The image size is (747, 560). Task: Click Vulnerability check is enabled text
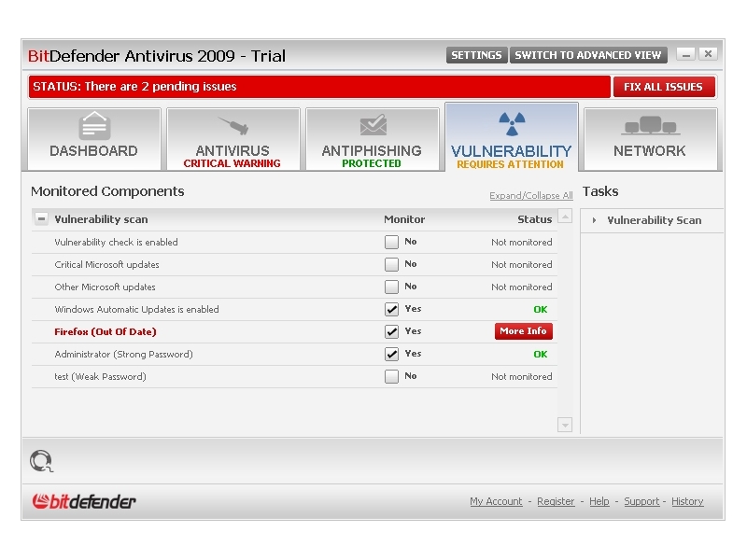(116, 243)
